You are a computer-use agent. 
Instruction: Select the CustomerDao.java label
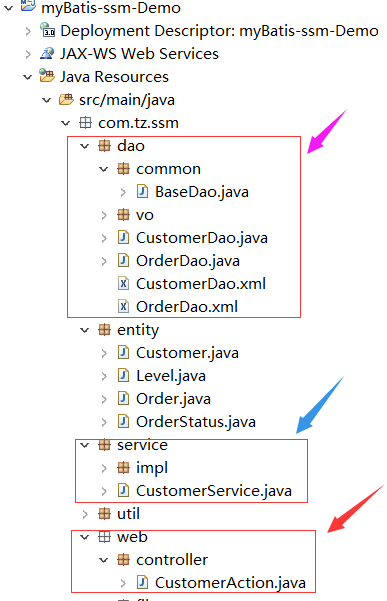click(202, 238)
